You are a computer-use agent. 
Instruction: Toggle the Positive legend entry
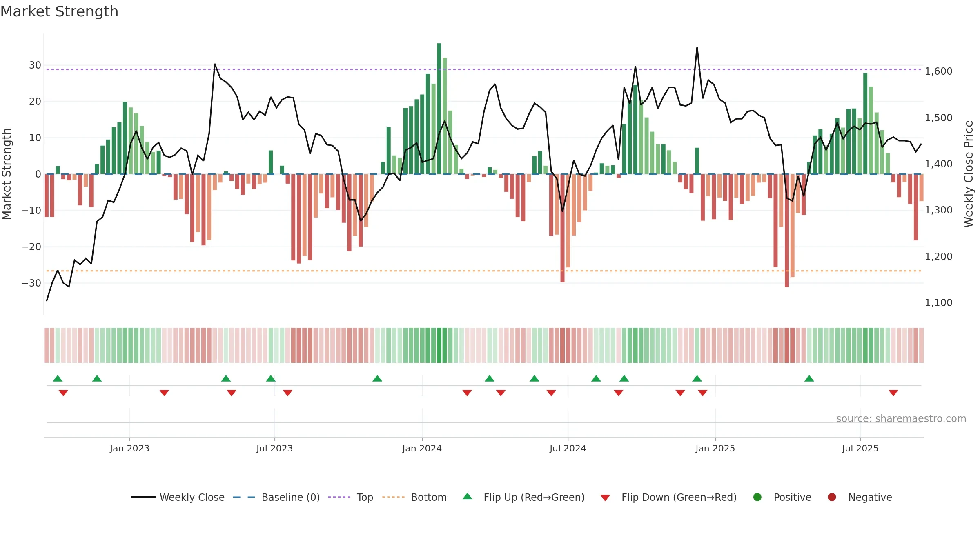[782, 497]
